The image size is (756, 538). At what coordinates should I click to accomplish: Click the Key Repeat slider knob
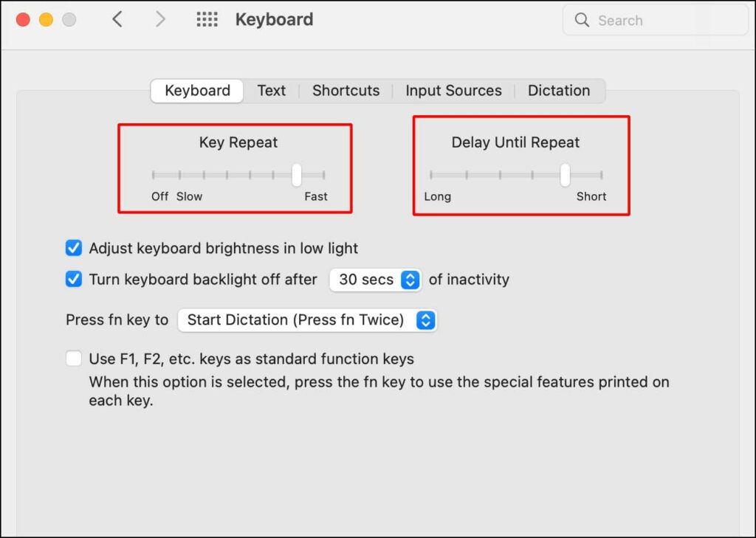[297, 175]
